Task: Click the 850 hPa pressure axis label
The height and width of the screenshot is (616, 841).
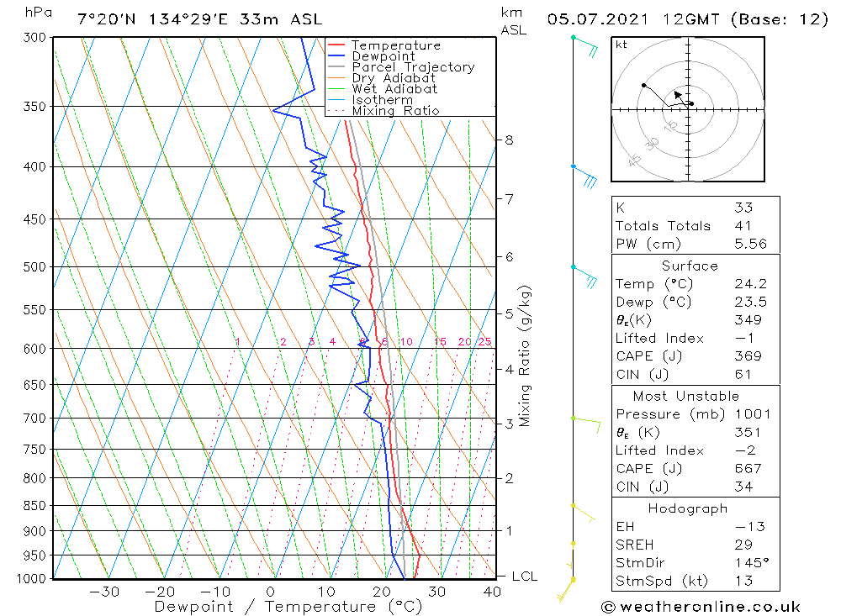Action: (x=34, y=506)
